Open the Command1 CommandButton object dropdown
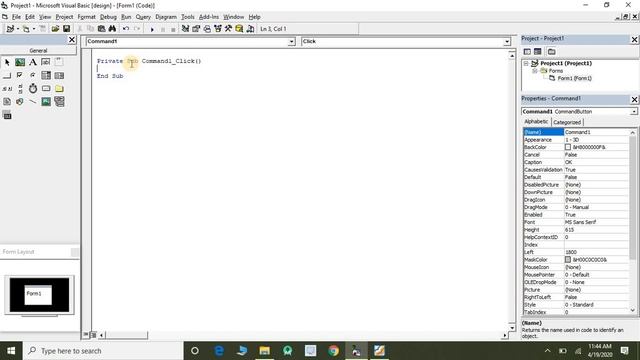The image size is (640, 360). click(633, 111)
